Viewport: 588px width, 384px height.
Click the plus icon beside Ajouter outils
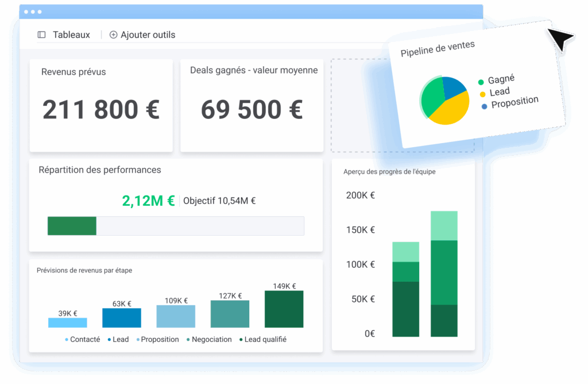point(113,35)
